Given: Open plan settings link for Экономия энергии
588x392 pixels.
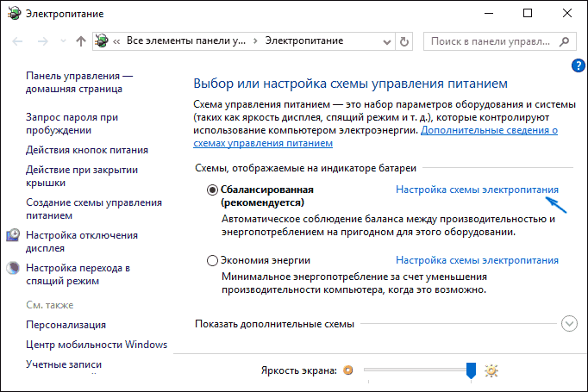Looking at the screenshot, I should 477,260.
